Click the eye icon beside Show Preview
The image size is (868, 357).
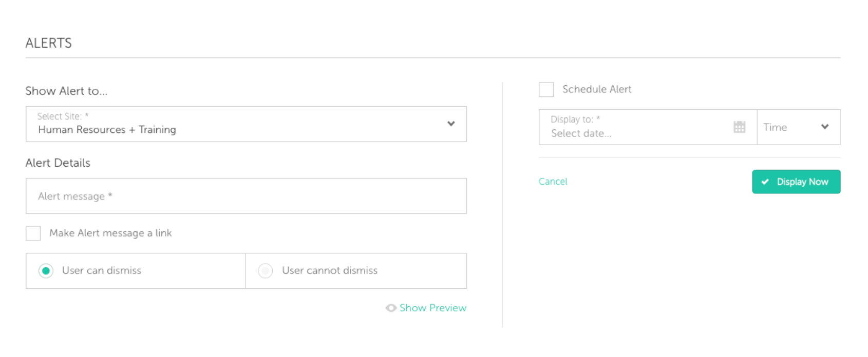391,308
